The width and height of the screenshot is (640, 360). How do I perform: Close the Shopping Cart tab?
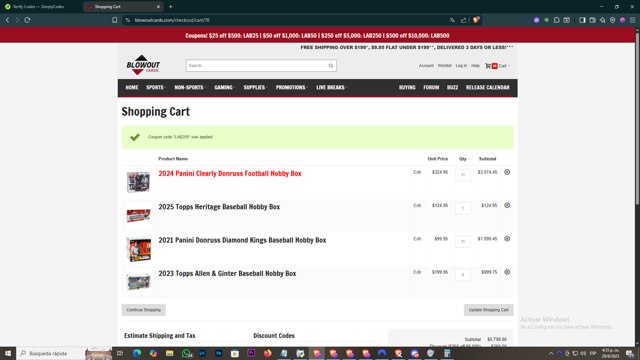click(x=158, y=7)
